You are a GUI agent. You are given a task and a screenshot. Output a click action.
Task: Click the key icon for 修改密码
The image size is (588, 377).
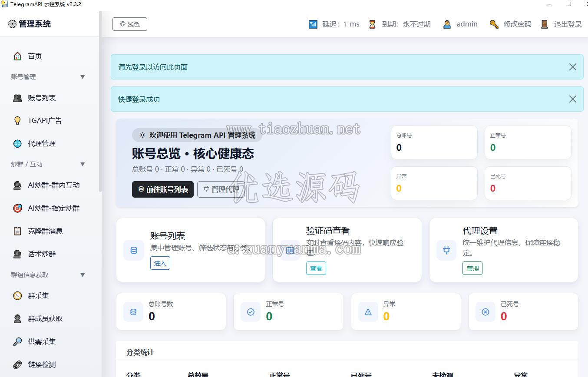tap(494, 24)
